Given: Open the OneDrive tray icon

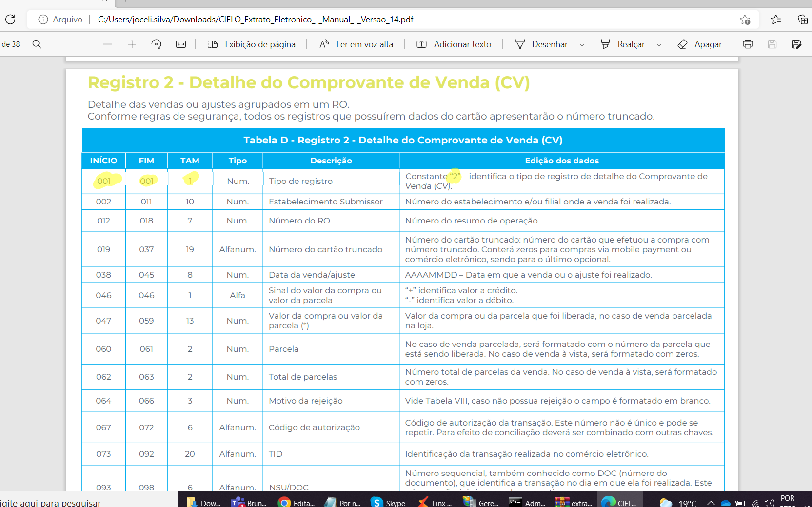Looking at the screenshot, I should (x=726, y=503).
